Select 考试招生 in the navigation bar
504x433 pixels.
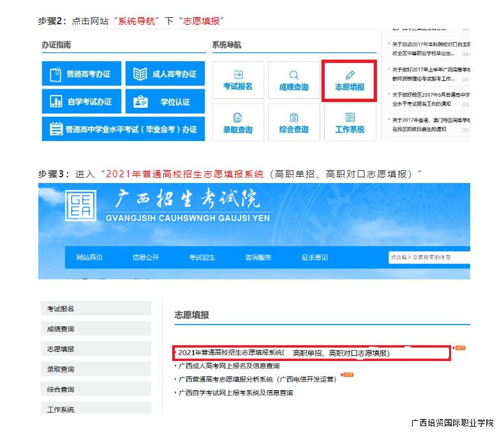202,257
